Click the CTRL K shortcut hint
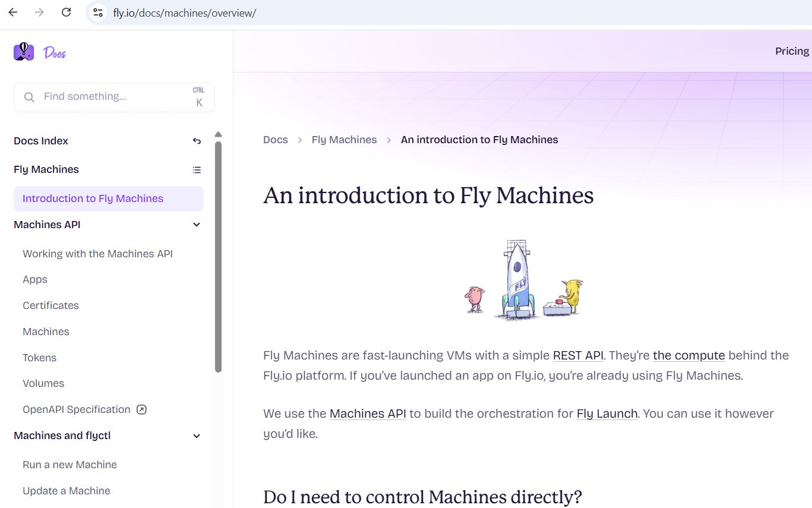Image resolution: width=812 pixels, height=508 pixels. (198, 97)
